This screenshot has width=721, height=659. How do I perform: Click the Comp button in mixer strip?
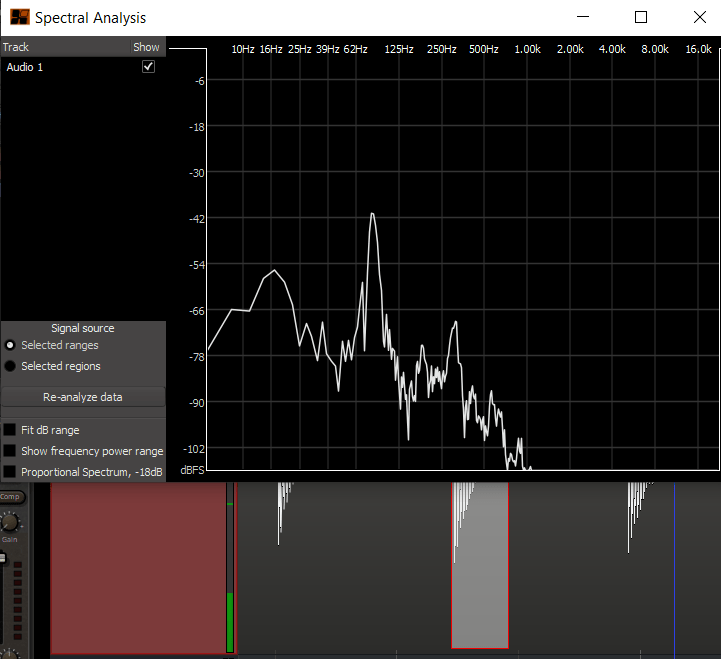pyautogui.click(x=11, y=497)
